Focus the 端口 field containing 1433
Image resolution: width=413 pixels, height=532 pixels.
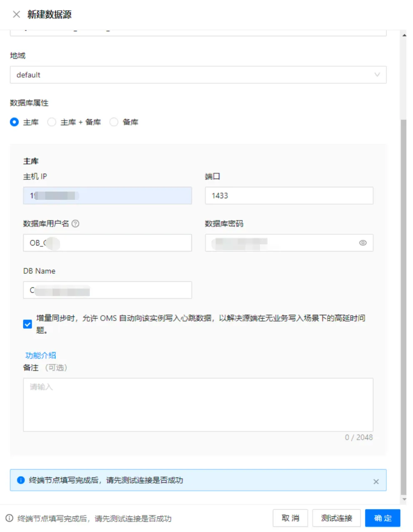(x=289, y=196)
